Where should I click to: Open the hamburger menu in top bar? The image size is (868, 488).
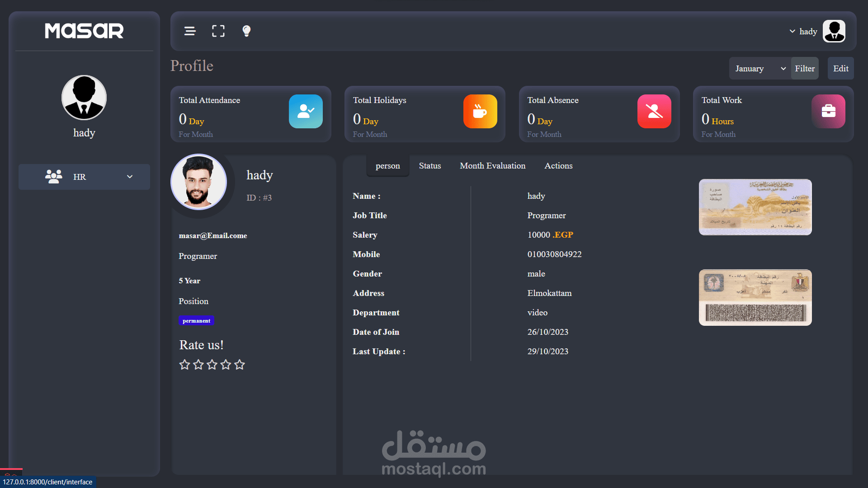click(x=190, y=31)
